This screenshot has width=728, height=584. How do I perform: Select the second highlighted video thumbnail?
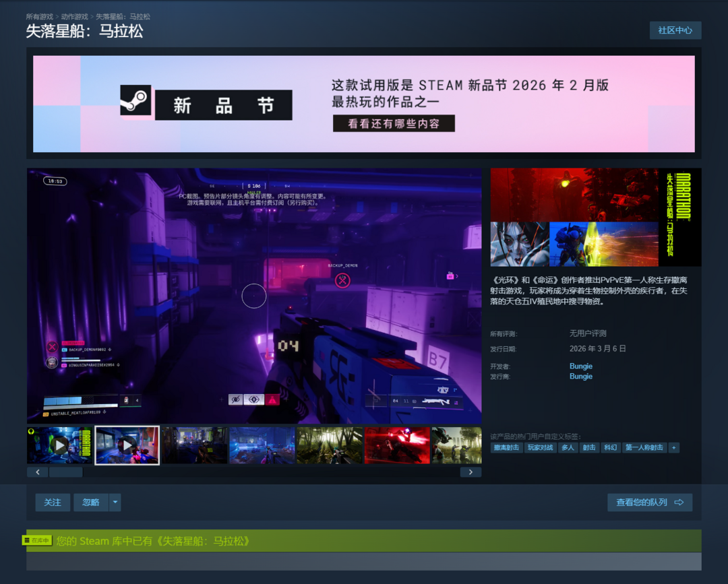coord(127,445)
